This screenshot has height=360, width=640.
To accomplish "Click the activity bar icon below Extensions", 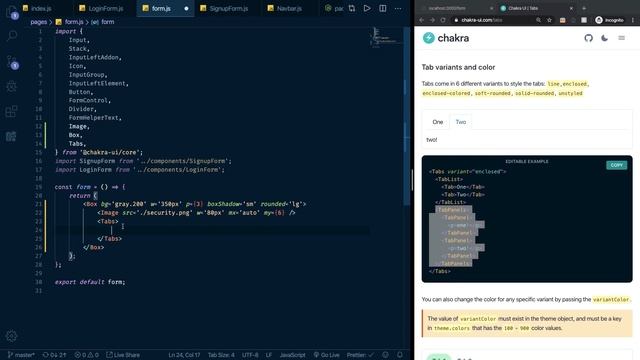I will click(11, 136).
